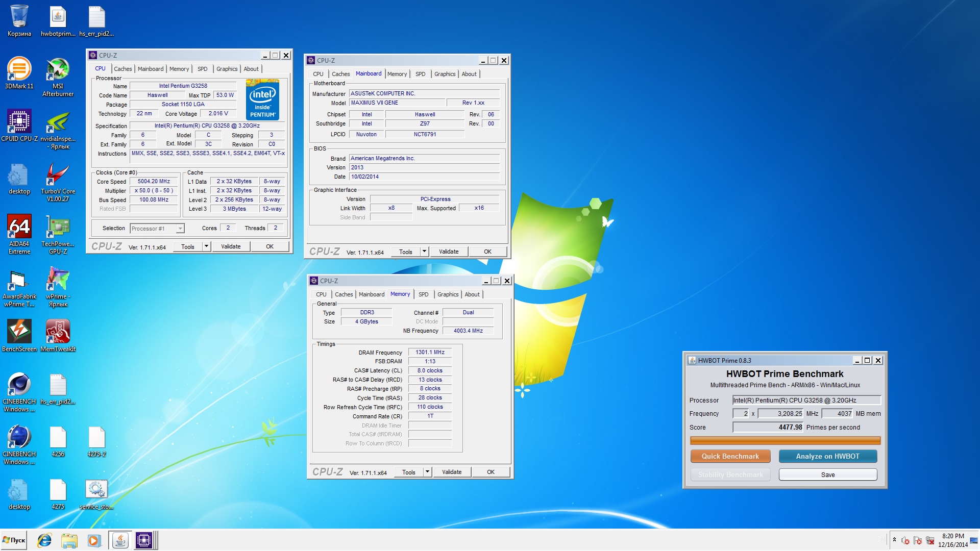
Task: Click Tools button in Memory CPU-Z window
Action: tap(409, 472)
